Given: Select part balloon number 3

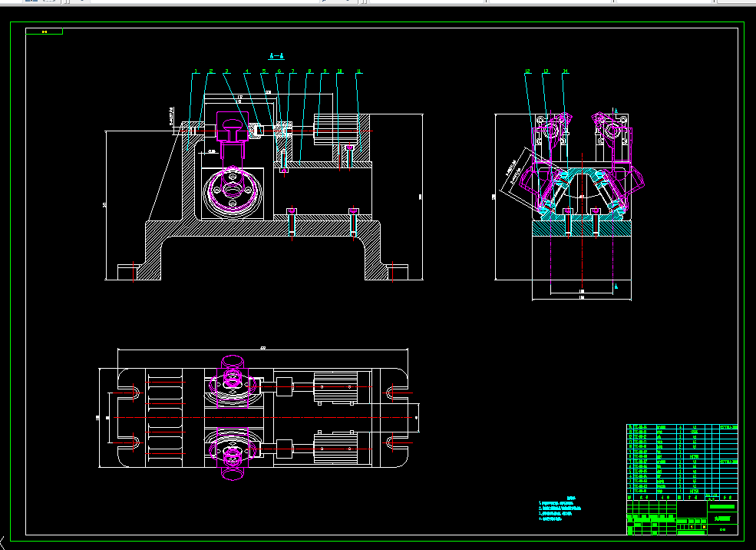Looking at the screenshot, I should tap(226, 71).
